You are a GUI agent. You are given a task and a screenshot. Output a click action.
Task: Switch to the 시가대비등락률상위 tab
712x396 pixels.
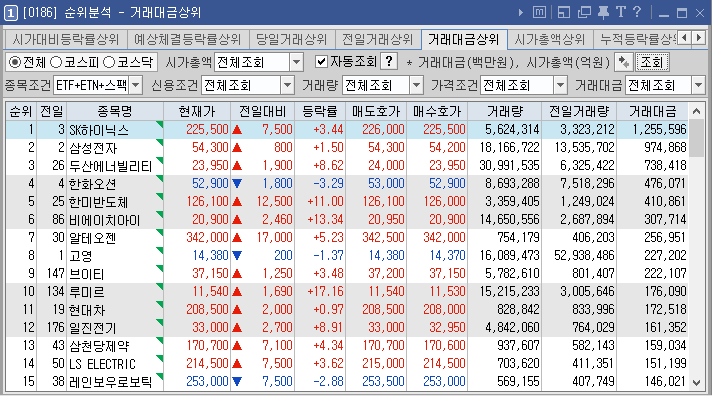(66, 40)
